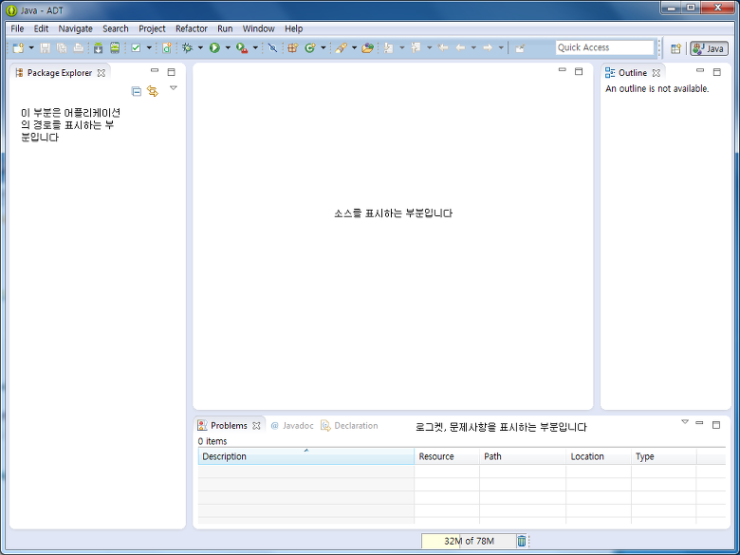Image resolution: width=740 pixels, height=555 pixels.
Task: Switch to the Declaration tab
Action: pyautogui.click(x=350, y=425)
